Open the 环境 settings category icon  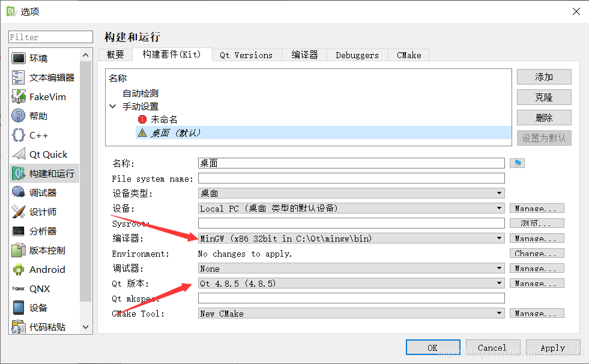[x=19, y=58]
